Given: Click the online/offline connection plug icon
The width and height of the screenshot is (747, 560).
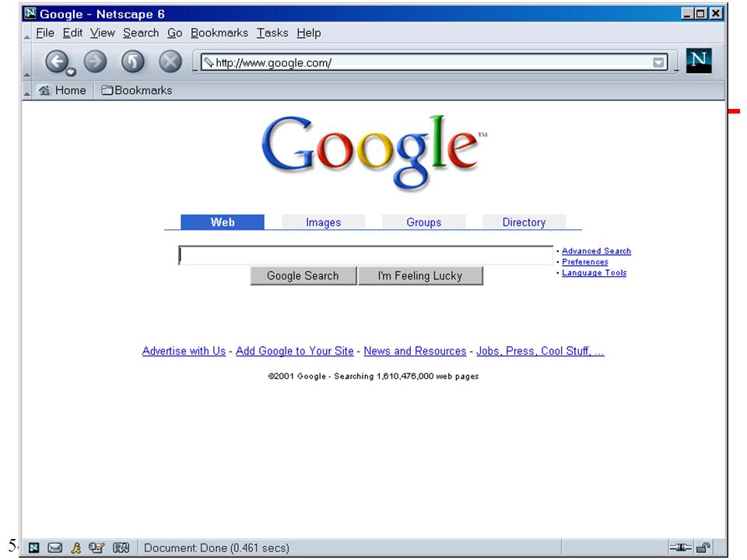Looking at the screenshot, I should (680, 548).
